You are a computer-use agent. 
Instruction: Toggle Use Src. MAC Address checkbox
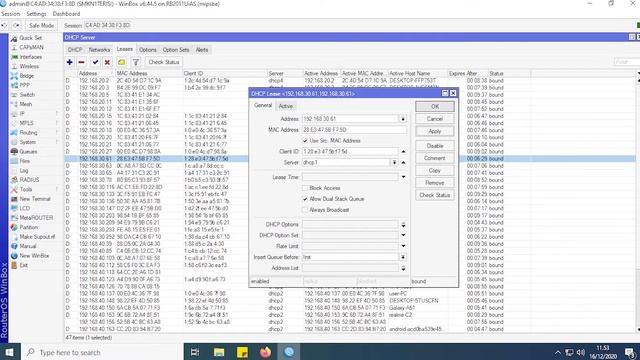tap(305, 140)
